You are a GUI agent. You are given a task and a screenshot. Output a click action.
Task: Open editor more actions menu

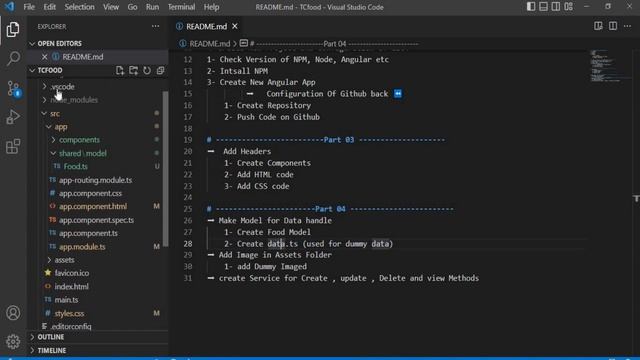coord(627,27)
